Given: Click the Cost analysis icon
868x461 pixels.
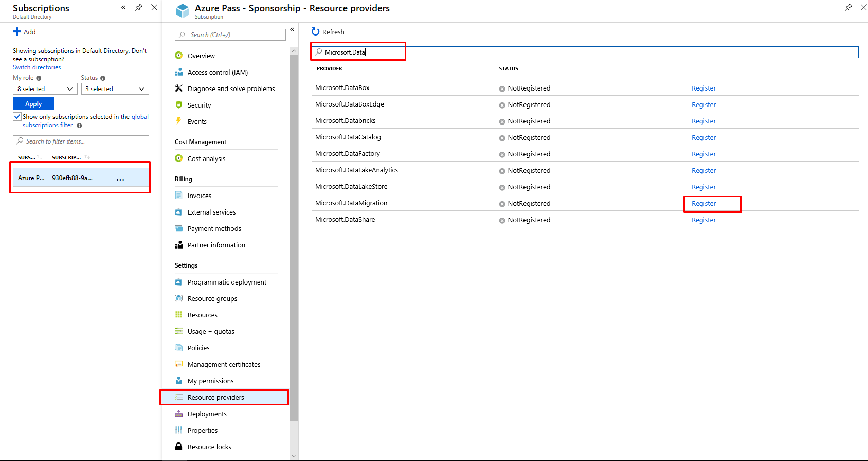Looking at the screenshot, I should [x=178, y=158].
